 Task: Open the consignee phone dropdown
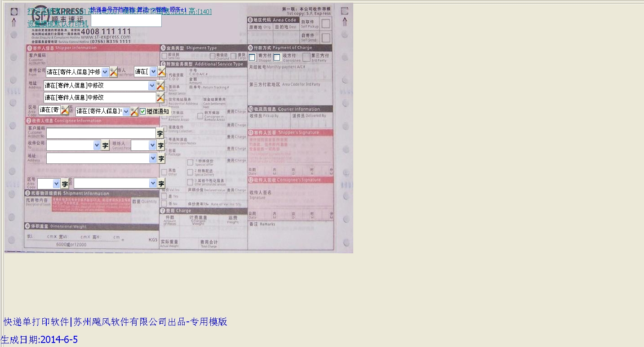(153, 184)
